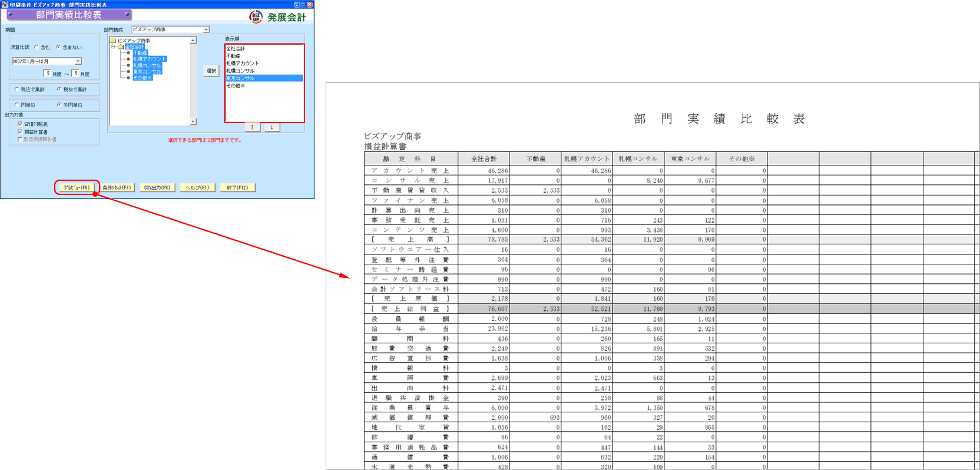The image size is (980, 470).
Task: Select 不動産 in the 表示順 list
Action: click(x=264, y=56)
